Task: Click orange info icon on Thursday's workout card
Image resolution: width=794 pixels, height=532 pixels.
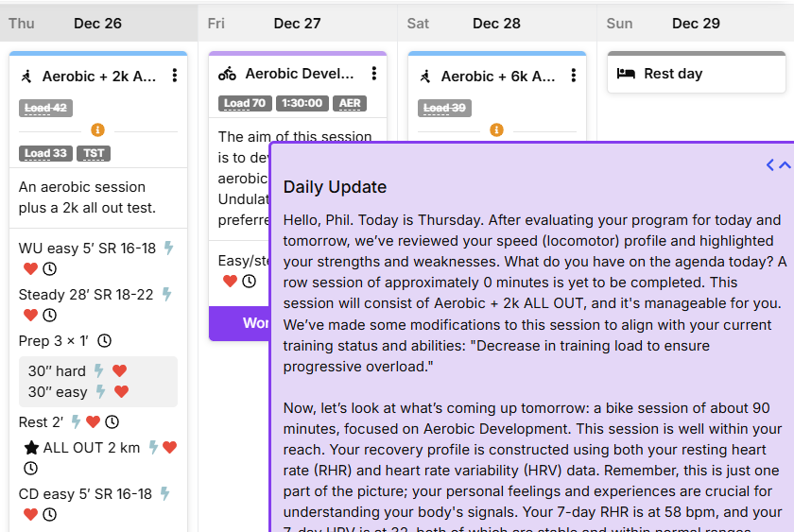Action: coord(97,130)
